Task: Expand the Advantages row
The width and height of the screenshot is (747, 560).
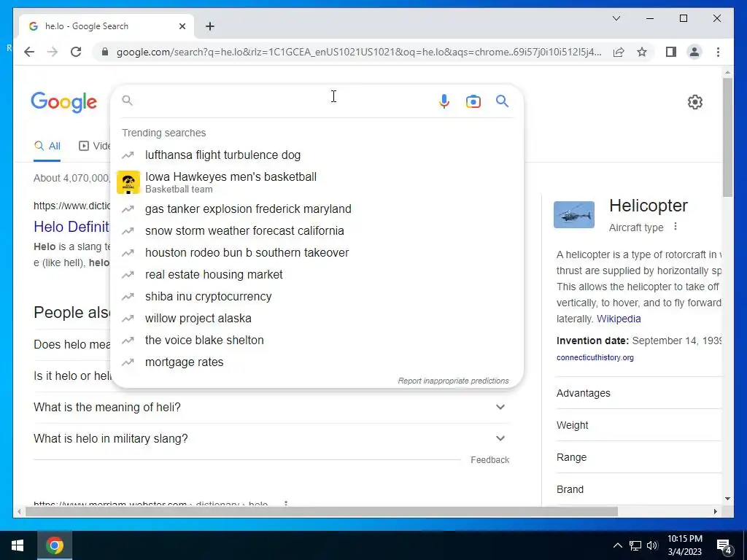Action: click(x=639, y=393)
